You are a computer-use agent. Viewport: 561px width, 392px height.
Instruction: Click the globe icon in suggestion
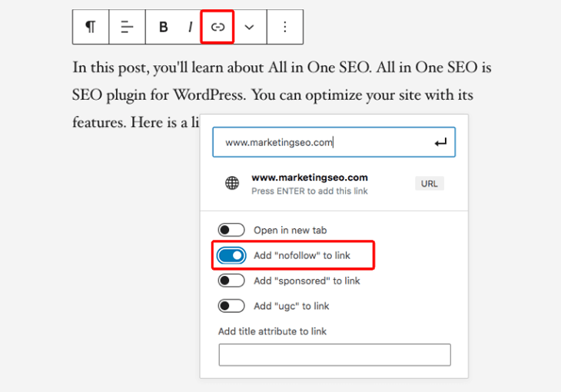(x=232, y=183)
